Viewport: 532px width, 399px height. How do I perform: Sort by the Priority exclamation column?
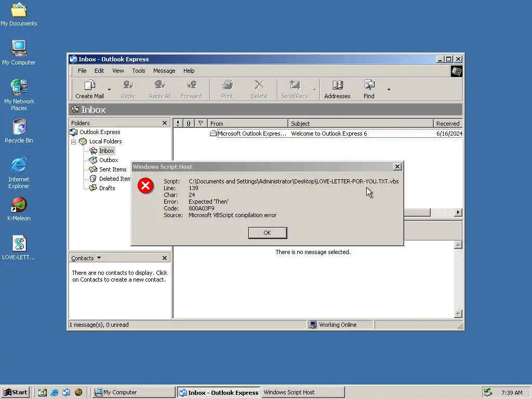(x=178, y=124)
